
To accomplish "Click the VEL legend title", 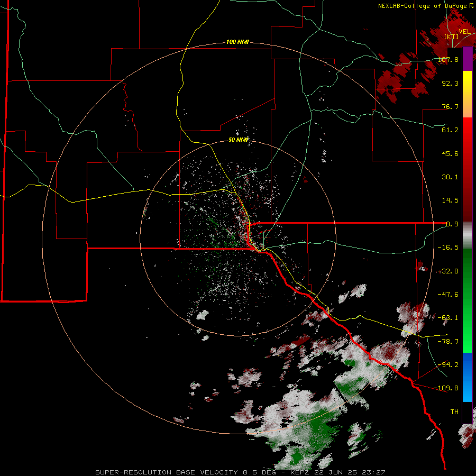I will click(464, 32).
